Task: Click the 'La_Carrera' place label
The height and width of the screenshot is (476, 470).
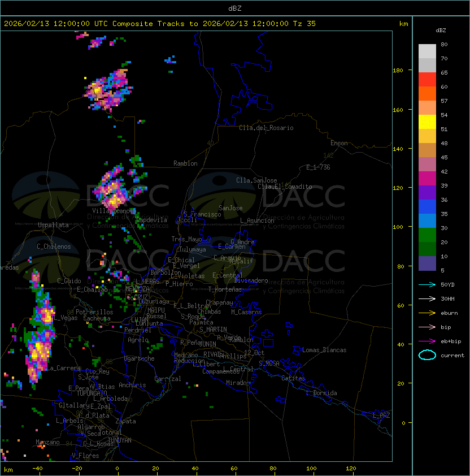Action: coord(64,368)
